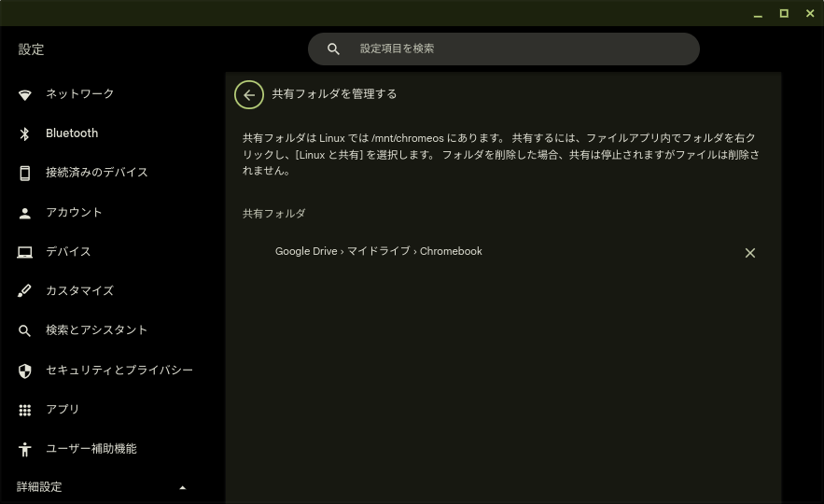Click the shared folder description paragraph

[x=500, y=155]
